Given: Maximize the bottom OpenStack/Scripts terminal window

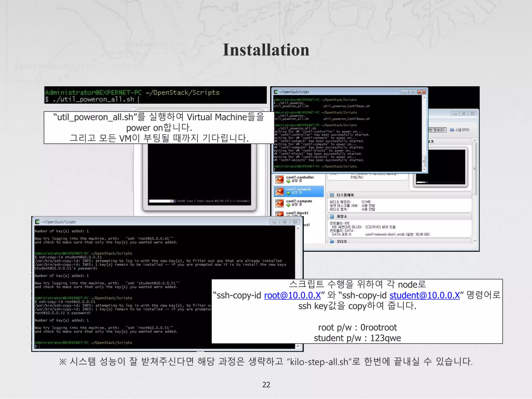Looking at the screenshot, I should pos(285,222).
